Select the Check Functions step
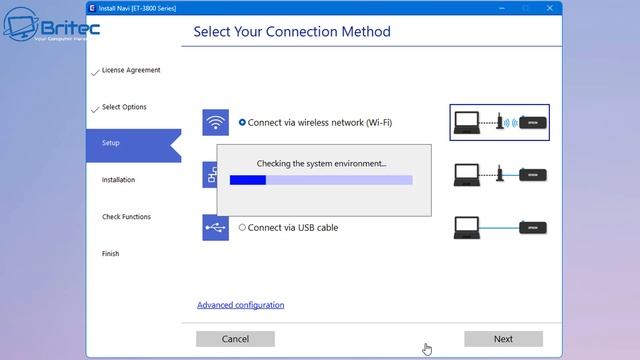 pyautogui.click(x=126, y=216)
